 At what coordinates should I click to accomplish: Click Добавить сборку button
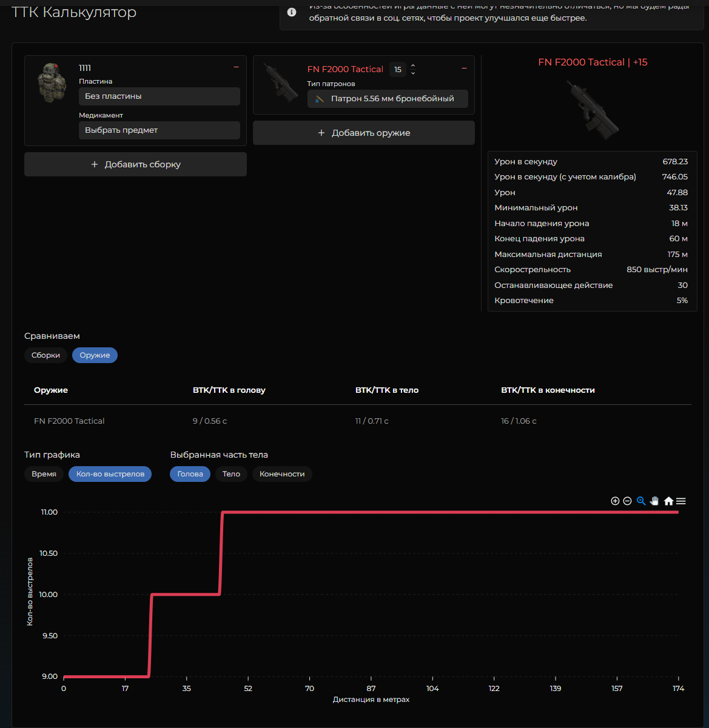[x=135, y=164]
